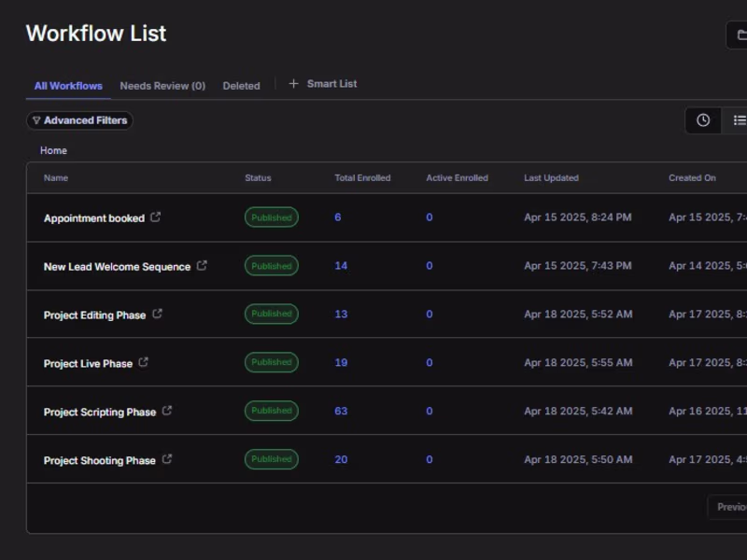This screenshot has width=747, height=560.
Task: Open the New Lead Welcome Sequence workflow name
Action: tap(117, 267)
